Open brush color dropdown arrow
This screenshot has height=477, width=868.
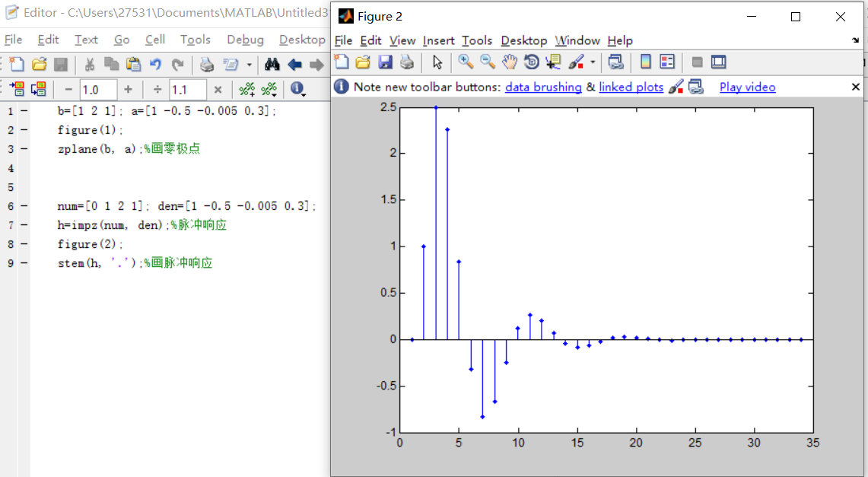pos(593,62)
